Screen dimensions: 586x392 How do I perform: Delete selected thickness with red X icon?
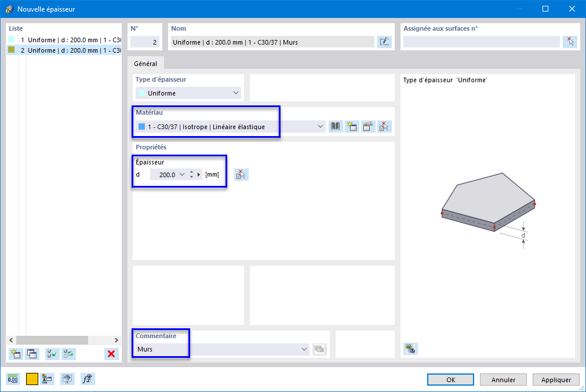(111, 354)
